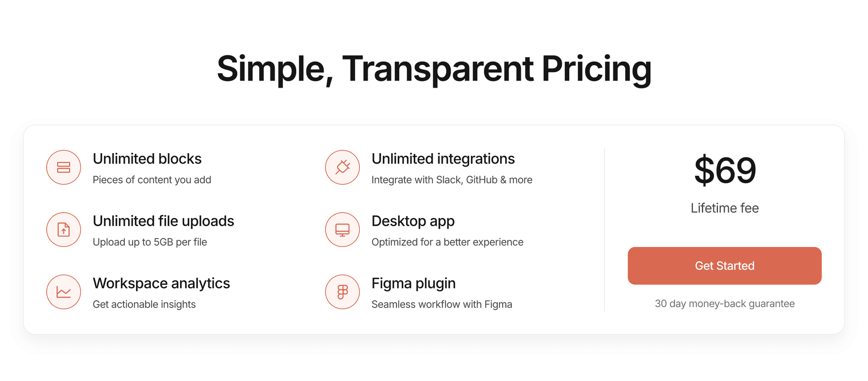The height and width of the screenshot is (381, 868).
Task: Select the Lifetime fee label
Action: [725, 208]
